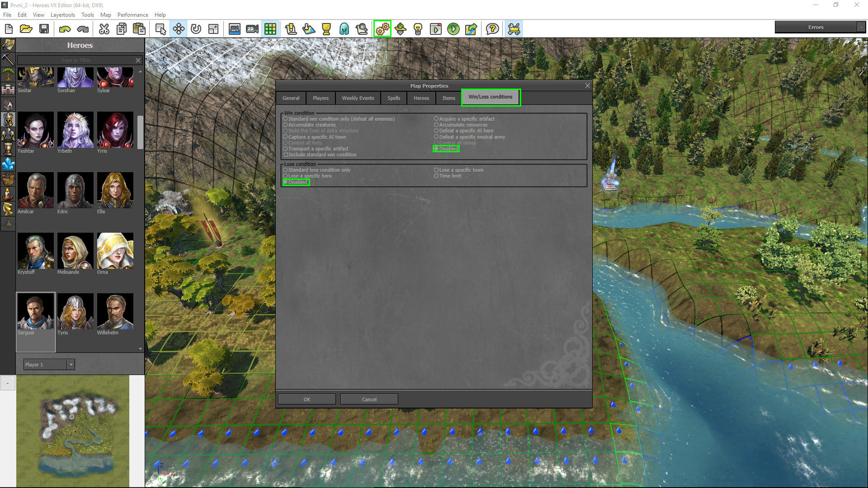Image resolution: width=868 pixels, height=488 pixels.
Task: Select Transport a specific artifact option
Action: tap(316, 149)
